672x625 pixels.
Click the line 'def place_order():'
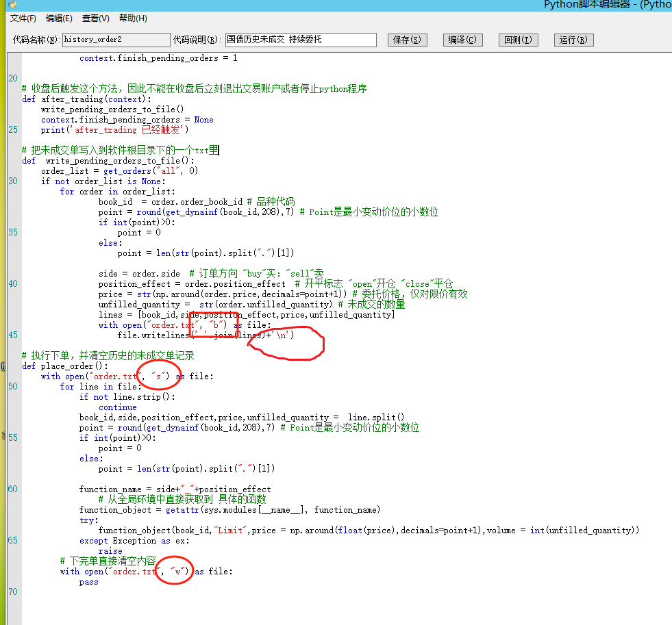pos(64,366)
